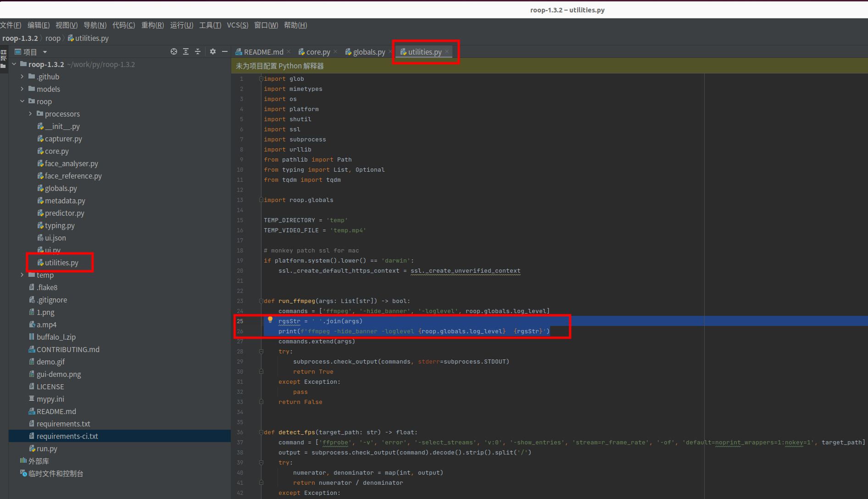The height and width of the screenshot is (499, 868).
Task: Fold the import block at line 1
Action: 261,79
